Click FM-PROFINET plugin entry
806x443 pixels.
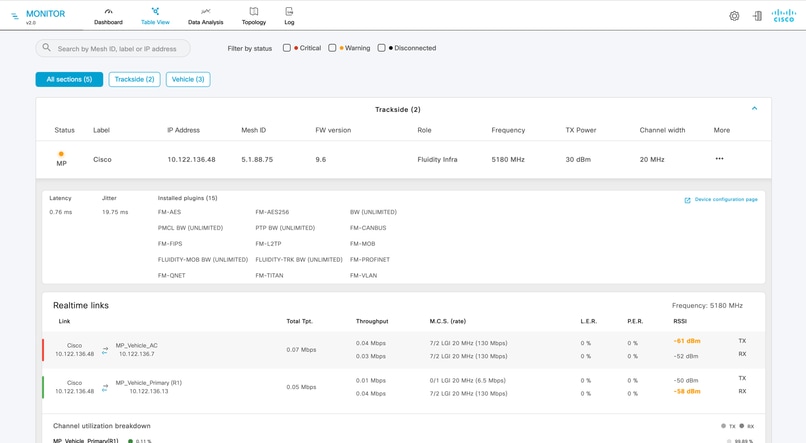pyautogui.click(x=370, y=260)
